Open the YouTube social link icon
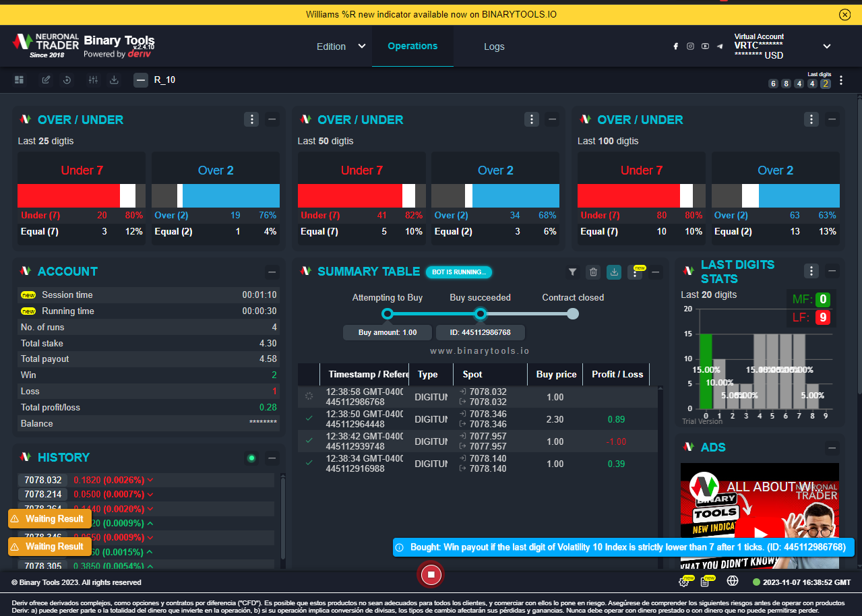862x616 pixels. click(705, 47)
